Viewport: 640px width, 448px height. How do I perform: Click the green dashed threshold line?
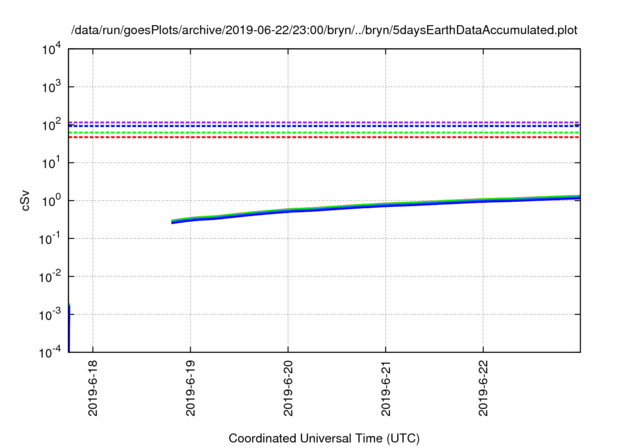click(324, 133)
